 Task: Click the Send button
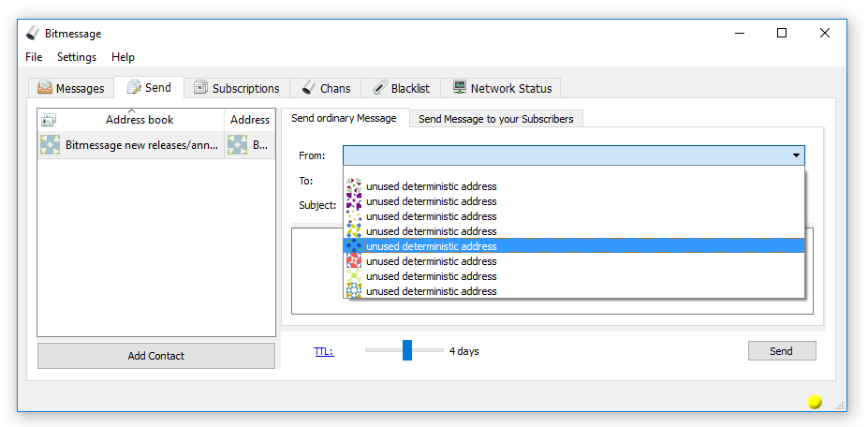(x=782, y=350)
